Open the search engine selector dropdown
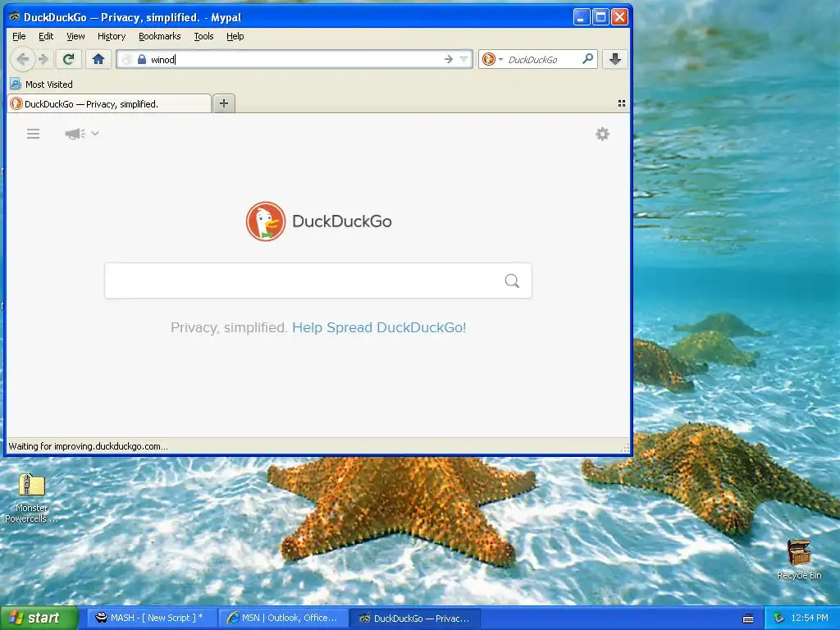The image size is (840, 630). (x=492, y=59)
